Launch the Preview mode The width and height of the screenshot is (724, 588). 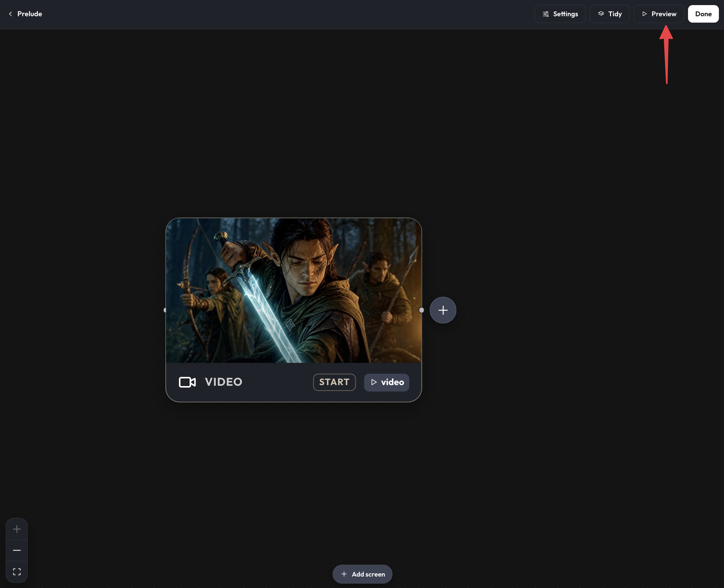pos(658,14)
